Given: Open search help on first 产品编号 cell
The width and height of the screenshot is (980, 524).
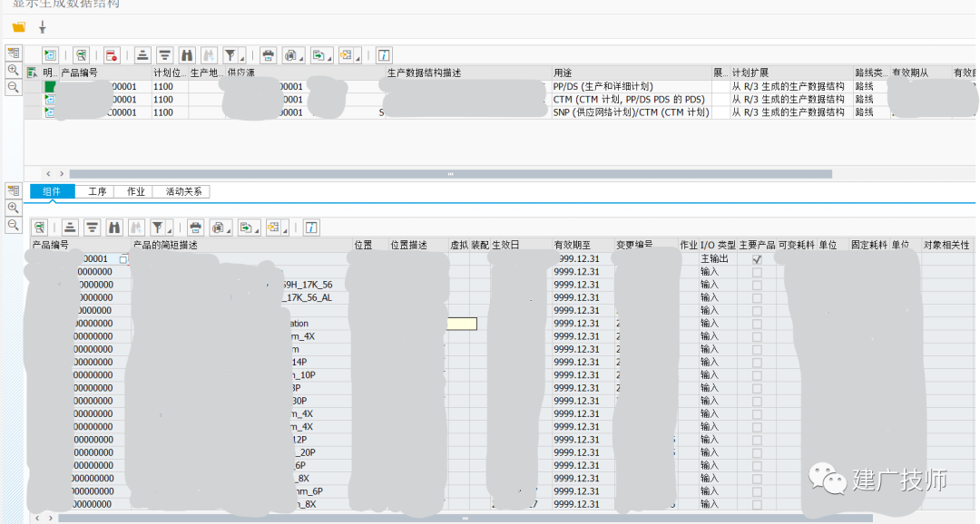Looking at the screenshot, I should (123, 259).
